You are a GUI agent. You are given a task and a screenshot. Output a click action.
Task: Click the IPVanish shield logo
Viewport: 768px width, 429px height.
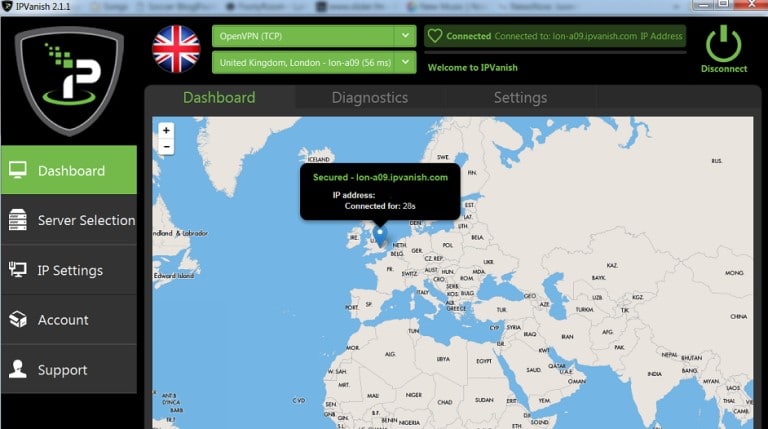[x=69, y=80]
